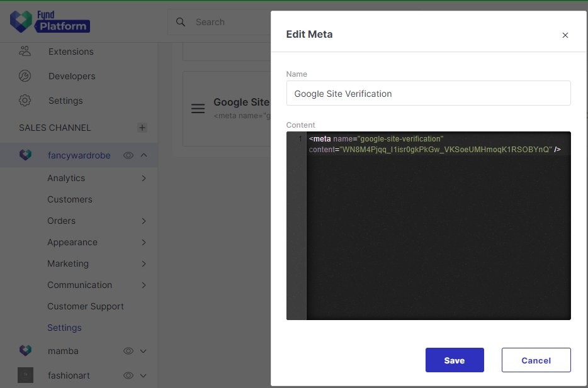Image resolution: width=588 pixels, height=388 pixels.
Task: Open Analytics under fancywardrobe
Action: coord(66,178)
